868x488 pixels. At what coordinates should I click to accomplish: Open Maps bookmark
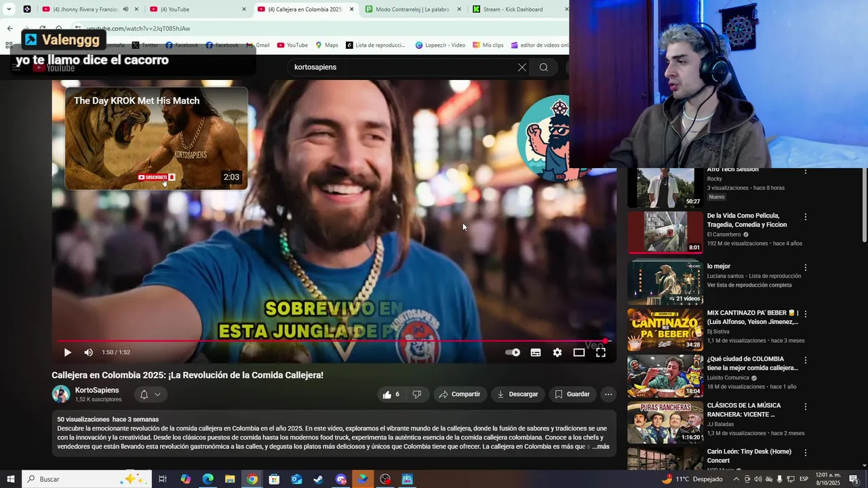[327, 45]
